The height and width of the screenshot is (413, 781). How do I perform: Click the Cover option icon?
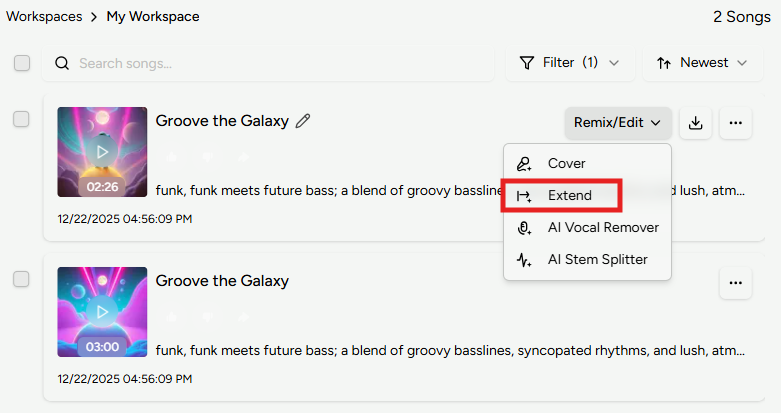click(524, 164)
